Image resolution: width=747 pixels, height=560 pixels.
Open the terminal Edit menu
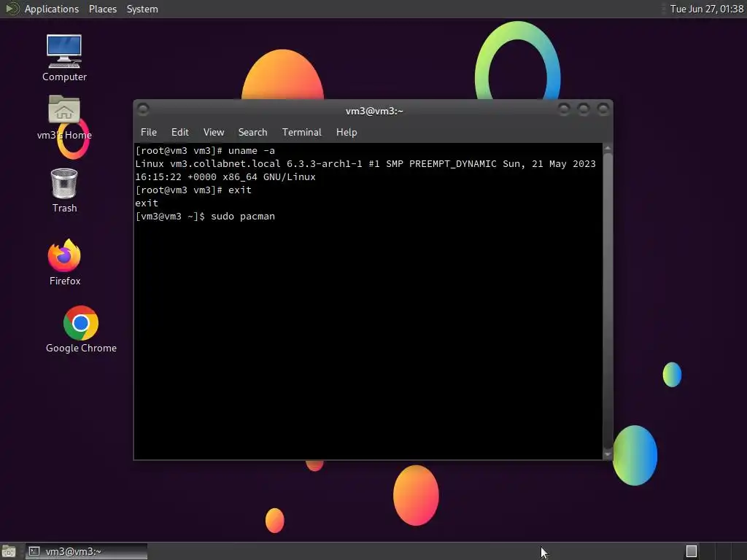(x=179, y=132)
